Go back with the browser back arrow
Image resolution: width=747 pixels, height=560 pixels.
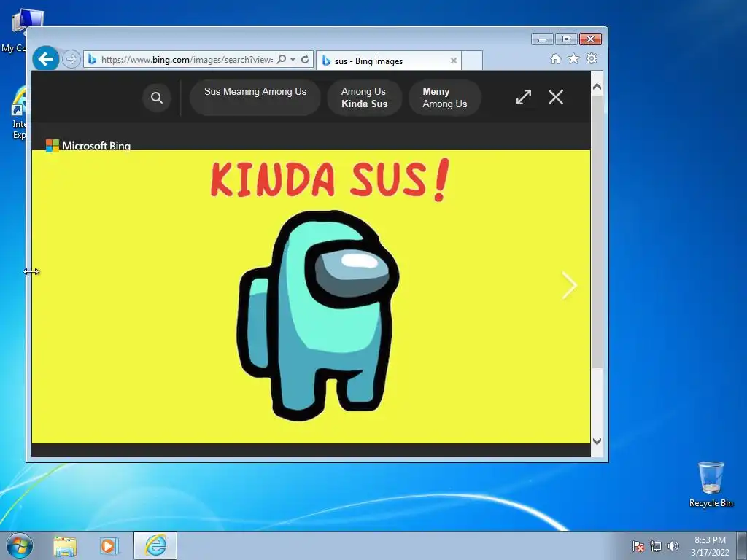click(46, 59)
